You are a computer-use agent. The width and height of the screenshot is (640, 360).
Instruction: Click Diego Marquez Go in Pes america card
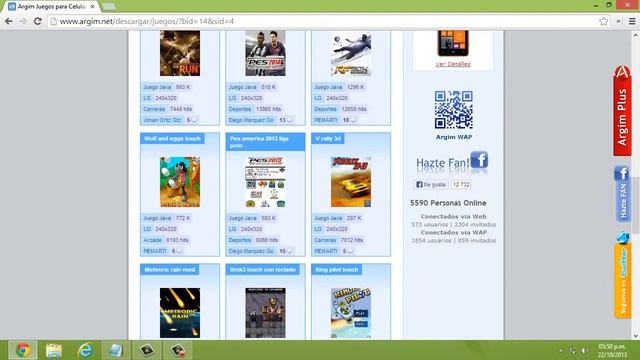pyautogui.click(x=251, y=251)
